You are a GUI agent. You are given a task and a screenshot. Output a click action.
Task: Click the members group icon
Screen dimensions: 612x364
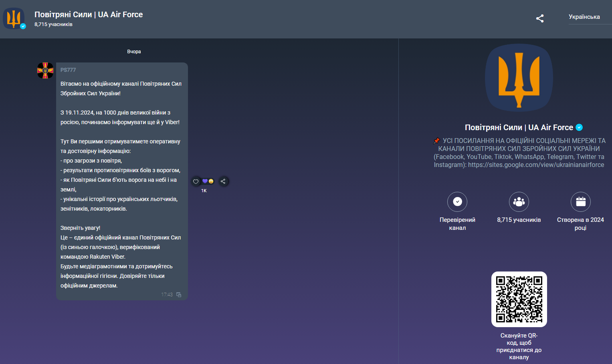tap(519, 202)
